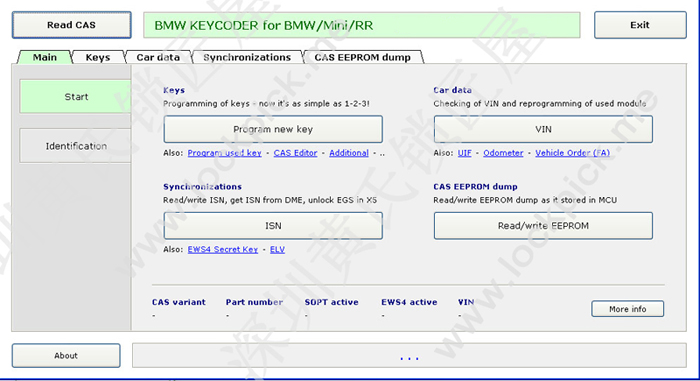Open the EWS4 Secret Key link
This screenshot has height=381, width=700.
[223, 249]
